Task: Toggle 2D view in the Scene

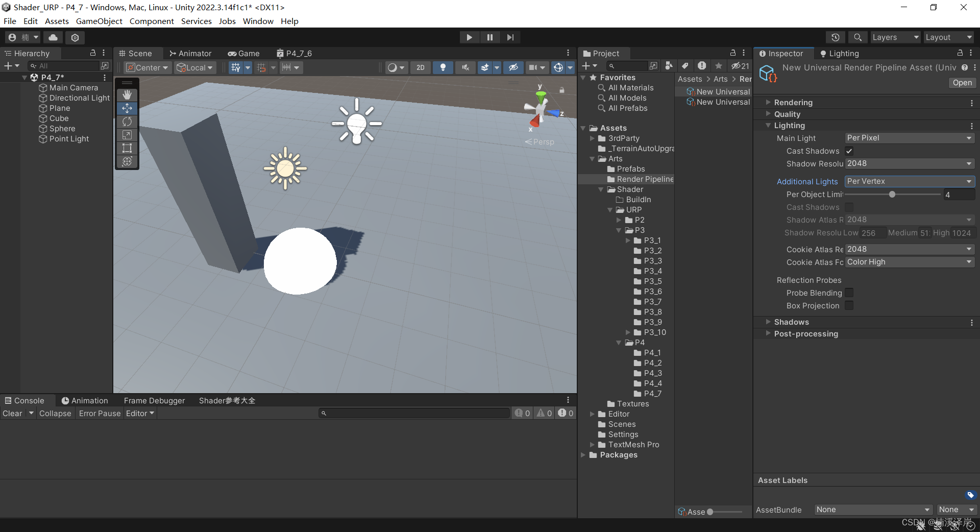Action: coord(420,67)
